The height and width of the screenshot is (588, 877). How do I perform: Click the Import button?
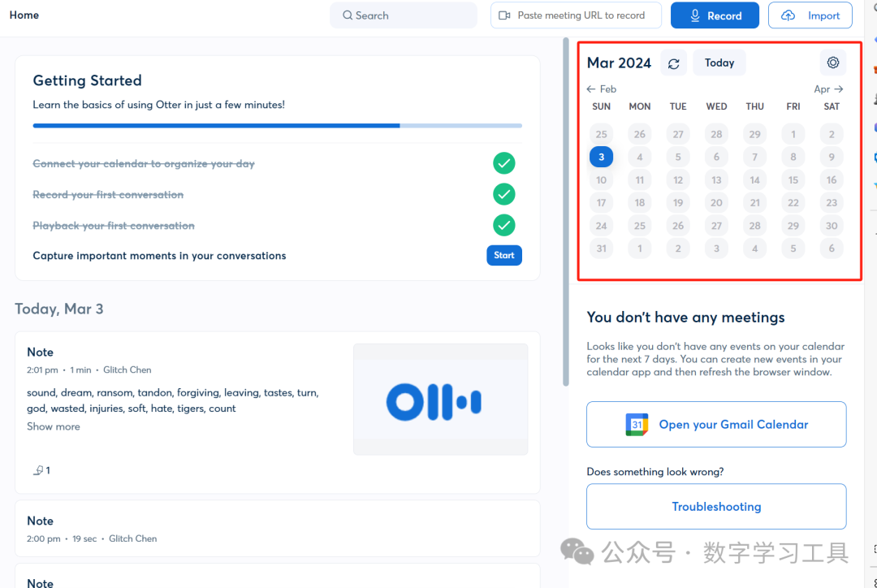point(810,15)
